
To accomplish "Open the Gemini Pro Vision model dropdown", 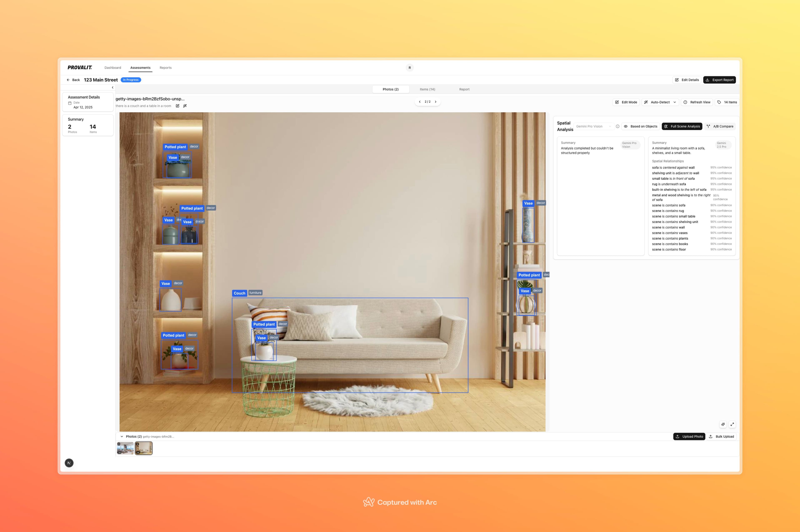I will [594, 126].
